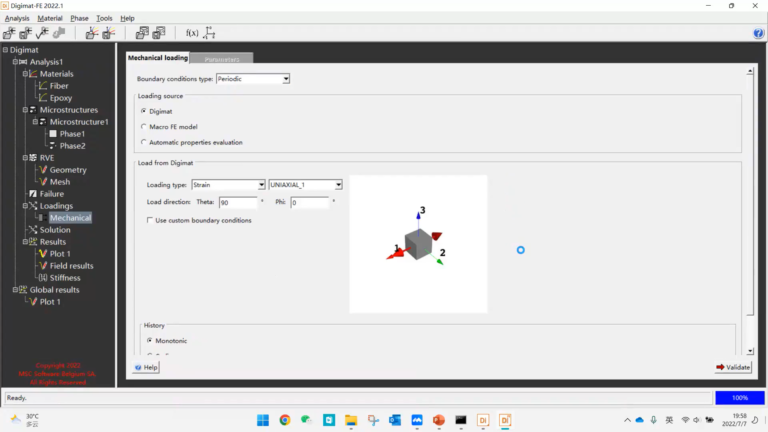Click the save material curves toolbar icon

(108, 33)
